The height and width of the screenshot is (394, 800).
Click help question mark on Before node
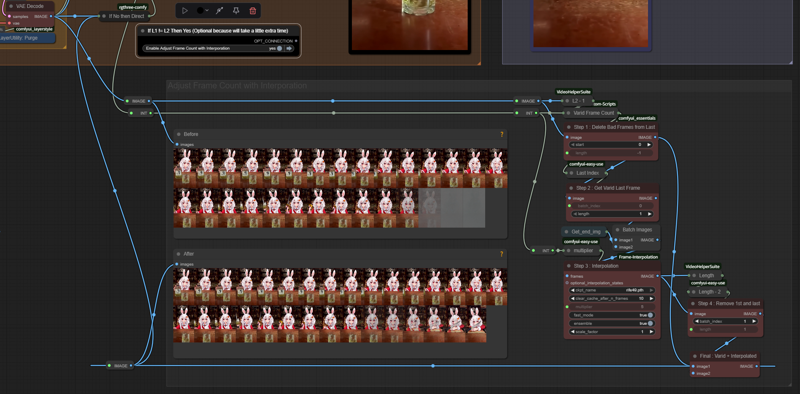502,134
